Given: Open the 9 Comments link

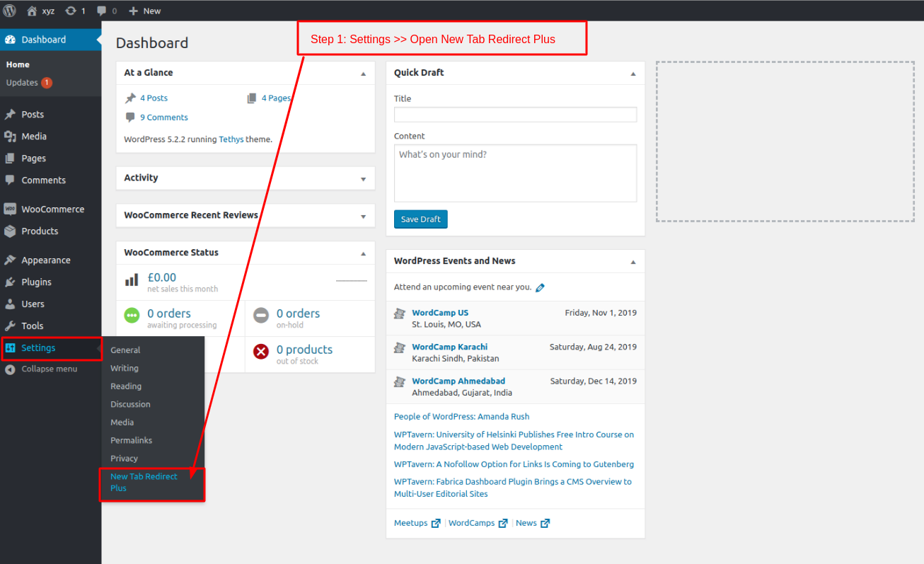Looking at the screenshot, I should click(x=164, y=117).
